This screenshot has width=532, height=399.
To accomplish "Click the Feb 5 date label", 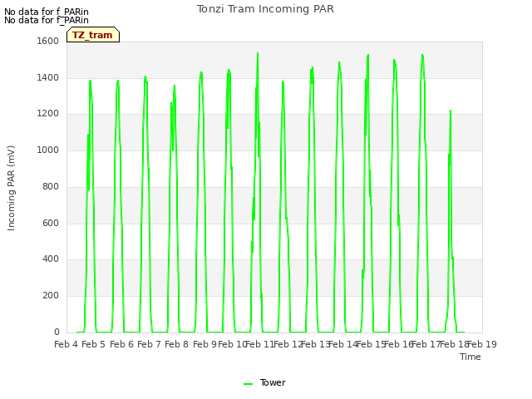I will click(94, 344).
